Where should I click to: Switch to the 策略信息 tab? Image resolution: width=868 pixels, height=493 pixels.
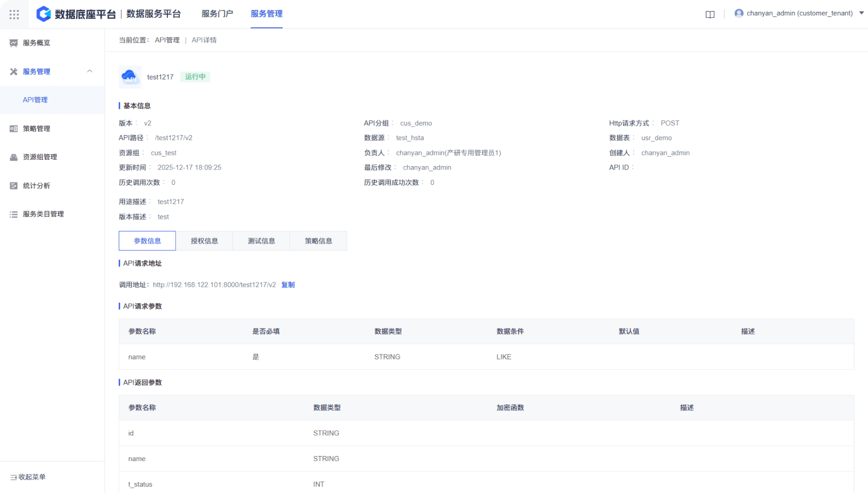click(x=318, y=241)
